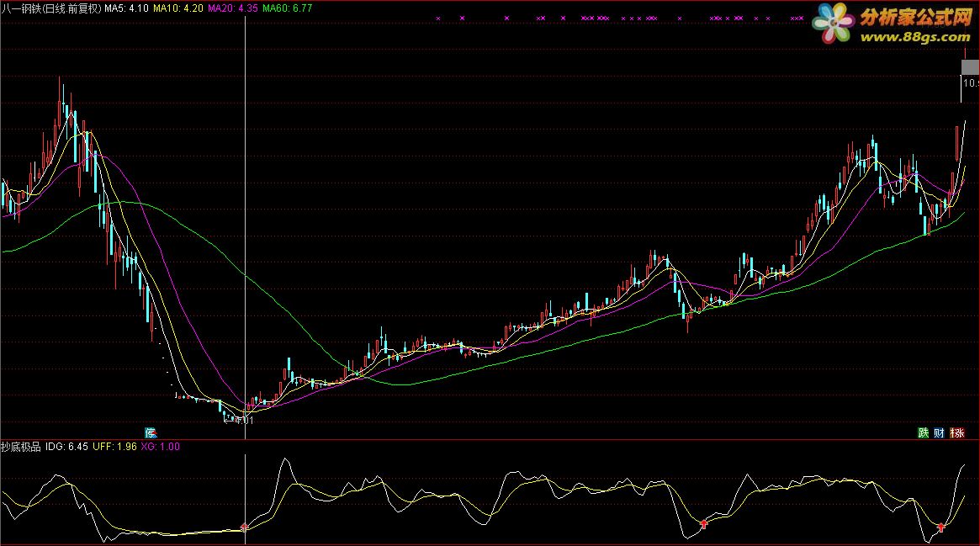The height and width of the screenshot is (546, 980).
Task: Select the MA60: 6.77 indicator label
Action: pos(288,8)
